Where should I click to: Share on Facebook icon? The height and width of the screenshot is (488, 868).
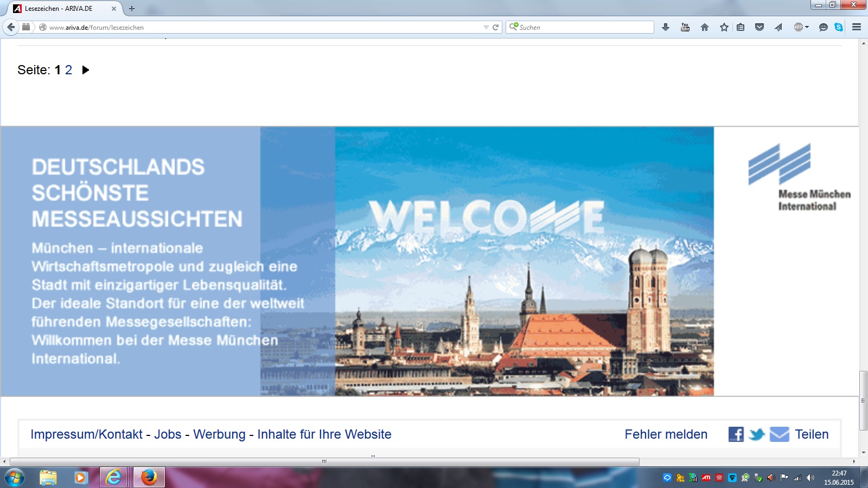pos(736,434)
